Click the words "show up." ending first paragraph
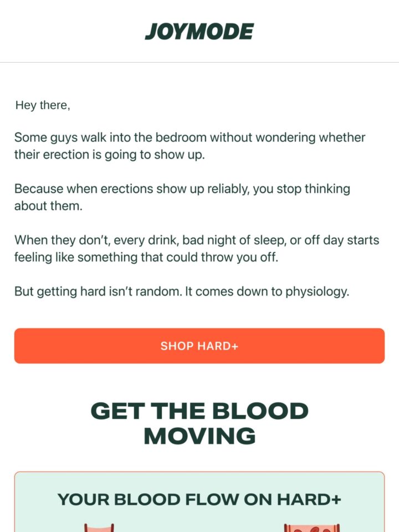This screenshot has width=399, height=532. [180, 155]
